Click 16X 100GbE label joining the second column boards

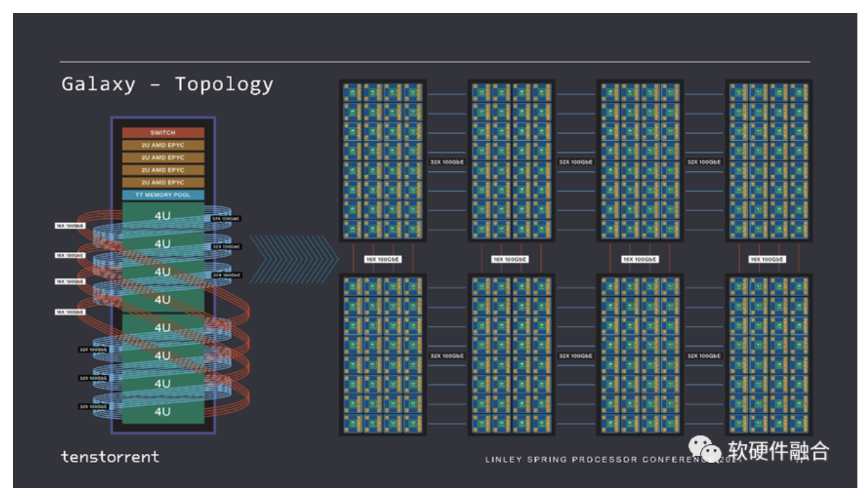click(x=511, y=259)
